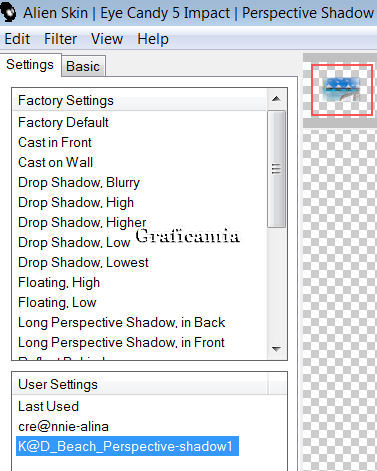Viewport: 377px width, 471px height.
Task: Click the Alien Skin logo icon in title bar
Action: pos(8,13)
